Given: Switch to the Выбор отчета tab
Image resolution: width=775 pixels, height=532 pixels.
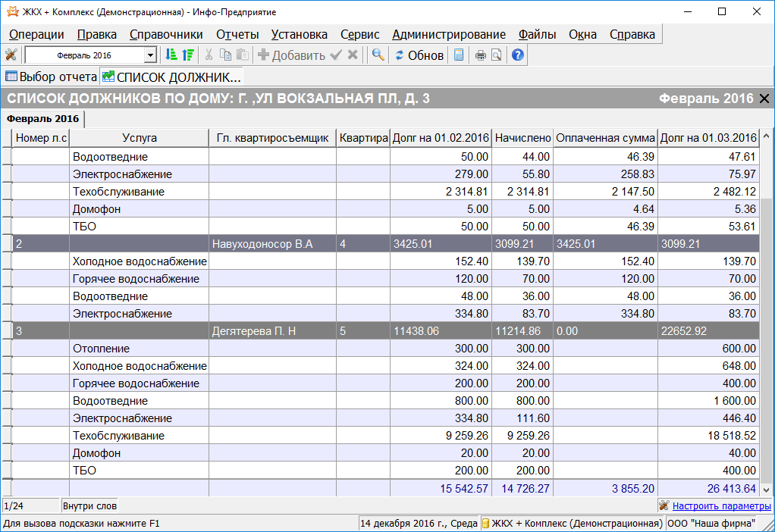Looking at the screenshot, I should (x=51, y=77).
